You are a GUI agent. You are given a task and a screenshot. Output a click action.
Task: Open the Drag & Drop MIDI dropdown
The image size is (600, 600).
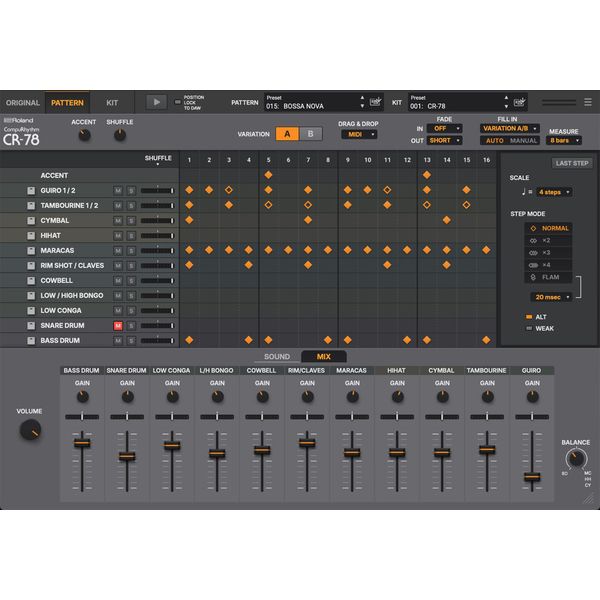coord(359,134)
